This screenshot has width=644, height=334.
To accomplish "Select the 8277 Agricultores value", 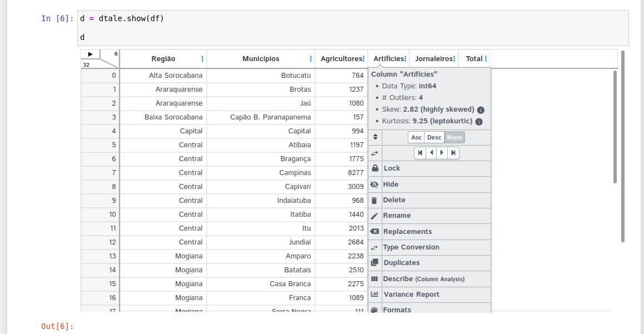I will [x=341, y=172].
